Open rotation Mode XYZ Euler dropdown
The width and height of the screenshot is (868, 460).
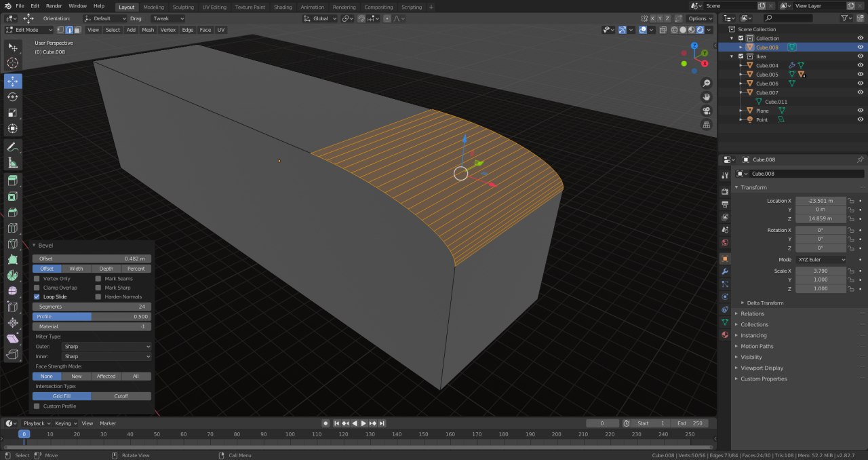[x=821, y=260]
